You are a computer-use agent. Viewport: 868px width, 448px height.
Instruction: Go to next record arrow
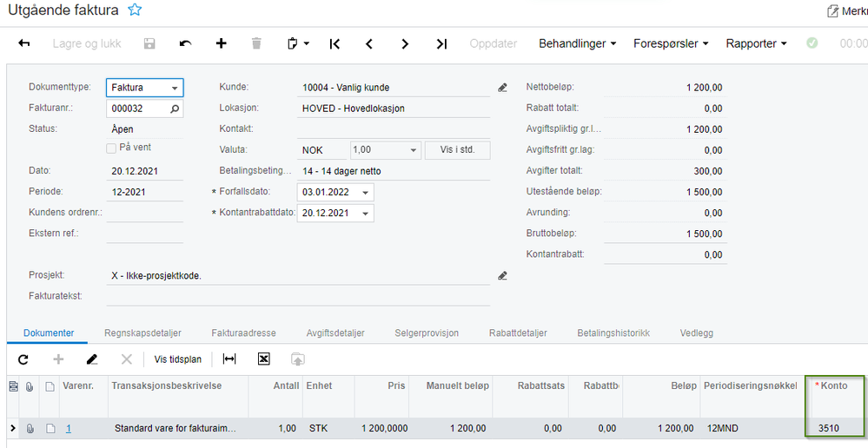coord(405,43)
